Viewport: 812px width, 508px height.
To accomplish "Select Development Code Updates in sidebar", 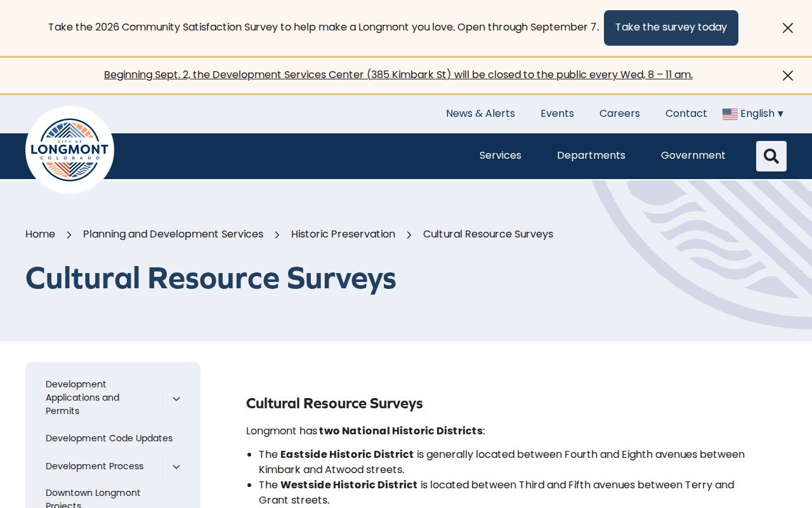I will 109,438.
